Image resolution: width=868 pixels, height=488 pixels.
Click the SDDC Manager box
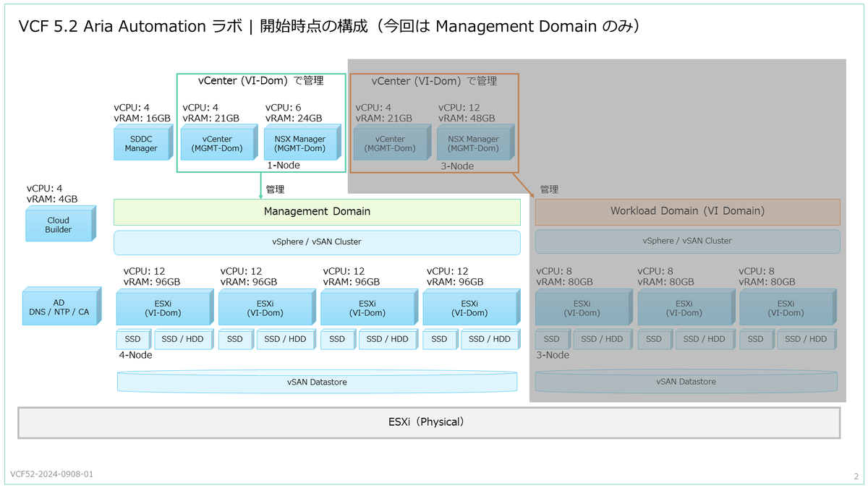[x=143, y=143]
